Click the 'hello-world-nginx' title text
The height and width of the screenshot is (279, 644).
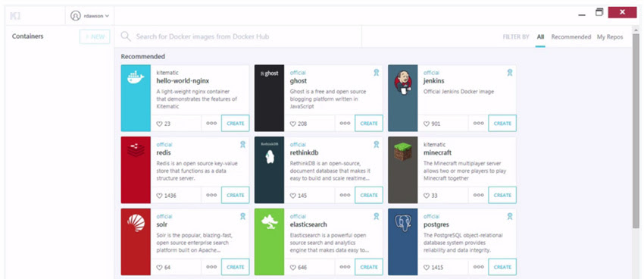coord(183,81)
